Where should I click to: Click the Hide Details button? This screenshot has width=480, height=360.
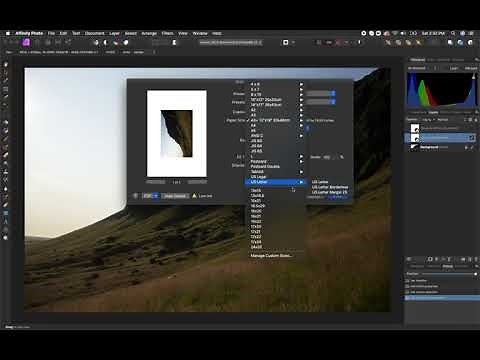tap(175, 196)
